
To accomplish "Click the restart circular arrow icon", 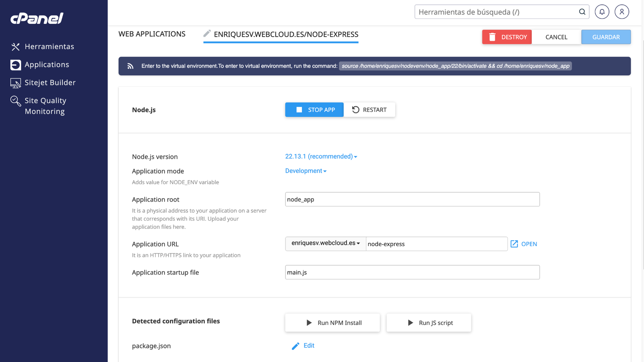I will click(355, 110).
